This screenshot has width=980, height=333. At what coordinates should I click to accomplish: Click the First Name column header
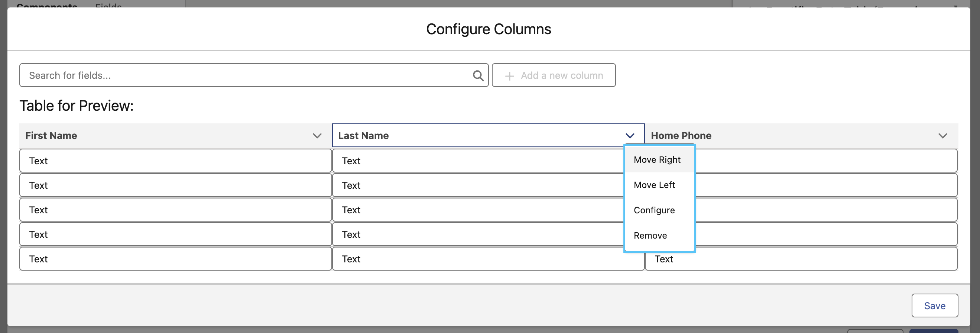click(x=175, y=136)
